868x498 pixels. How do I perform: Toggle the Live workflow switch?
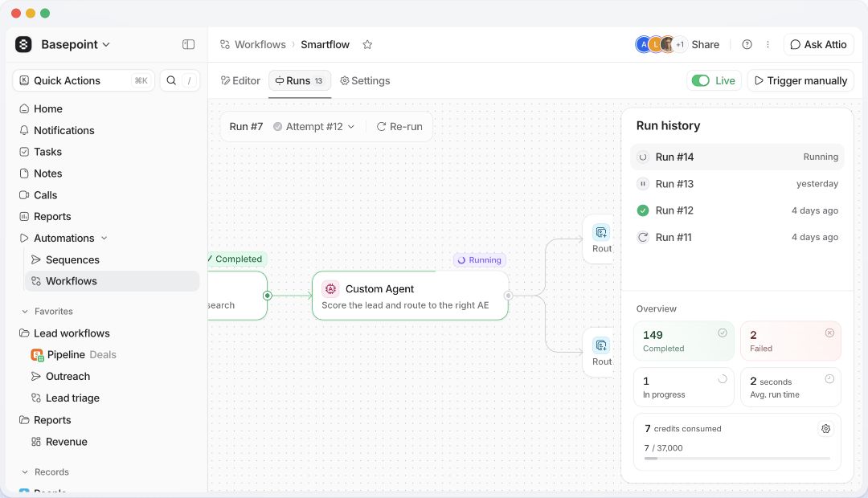(700, 81)
